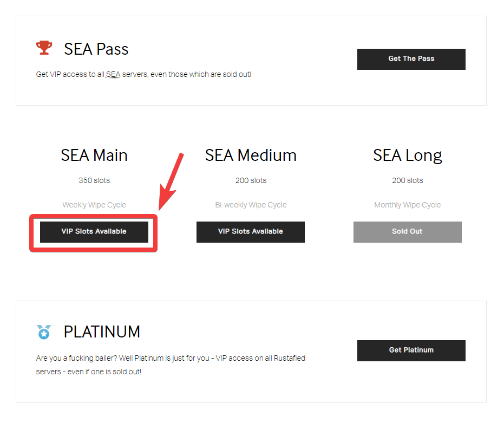504x429 pixels.
Task: Click the blue medal icon beside PLATINUM
Action: (44, 331)
